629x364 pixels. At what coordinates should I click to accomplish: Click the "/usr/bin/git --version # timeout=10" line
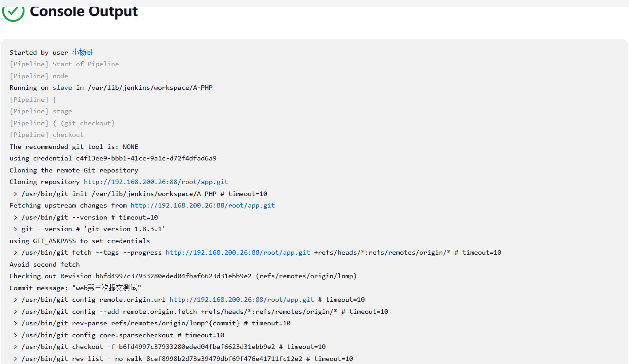[x=86, y=217]
